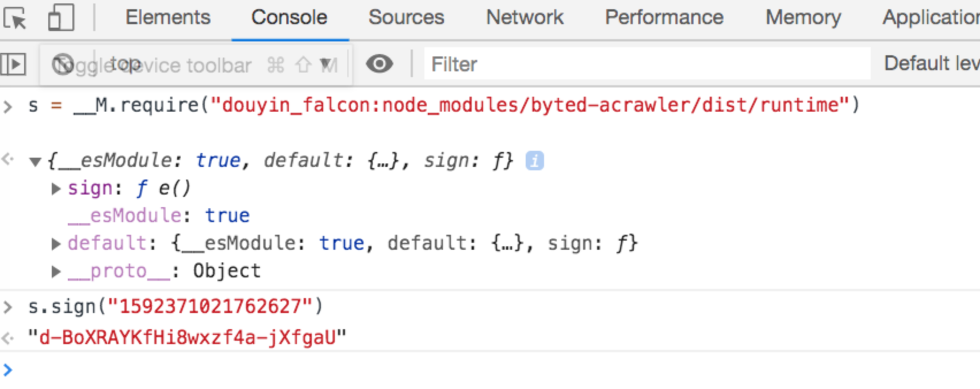Expand the default property object
Viewport: 980px width, 389px height.
point(56,244)
